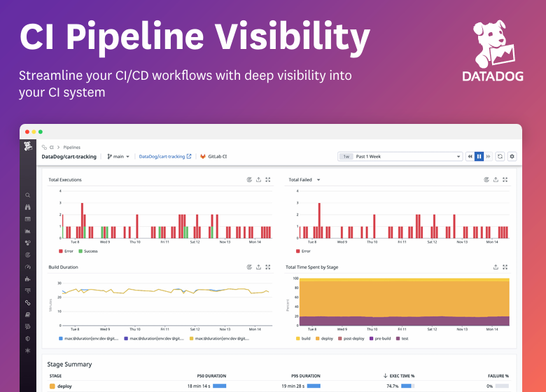Click the 19 min 28 s P95 value
546x392 pixels.
click(x=293, y=386)
